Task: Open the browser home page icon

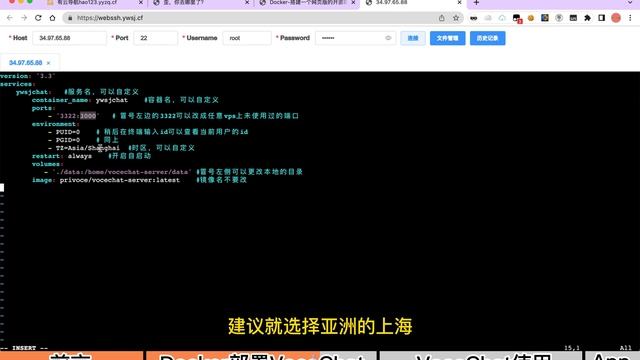Action: point(52,18)
